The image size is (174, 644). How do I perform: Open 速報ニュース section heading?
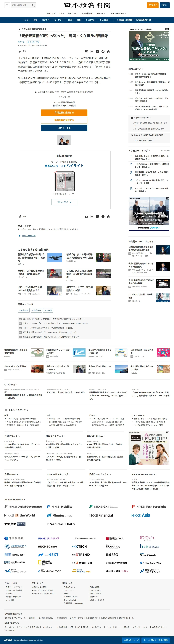click(x=136, y=69)
